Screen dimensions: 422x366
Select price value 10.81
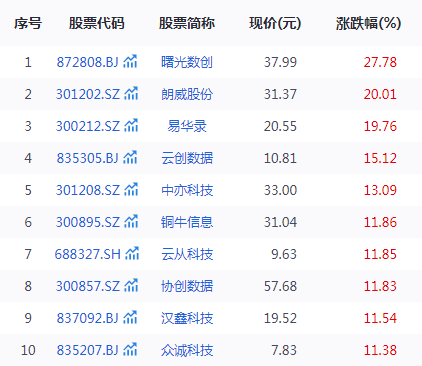click(280, 158)
